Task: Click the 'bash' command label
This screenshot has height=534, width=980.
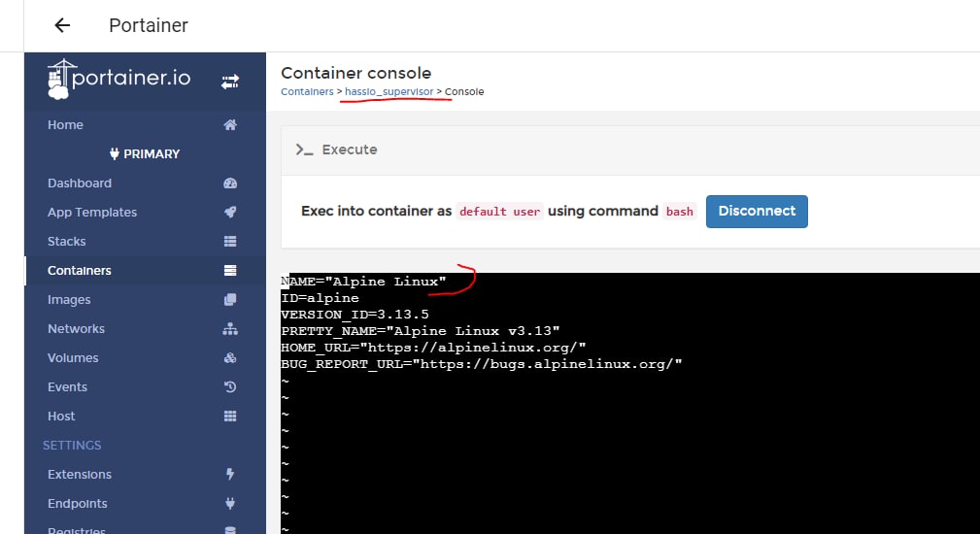Action: tap(679, 211)
